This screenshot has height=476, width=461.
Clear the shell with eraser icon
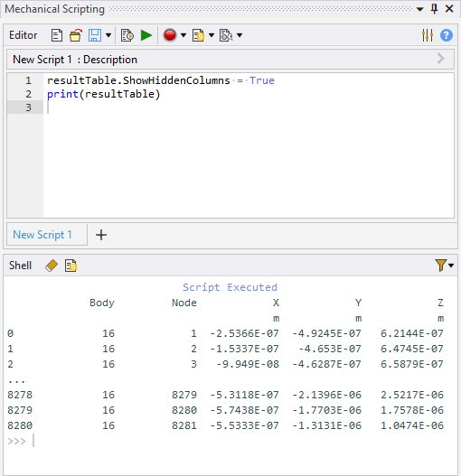click(52, 266)
